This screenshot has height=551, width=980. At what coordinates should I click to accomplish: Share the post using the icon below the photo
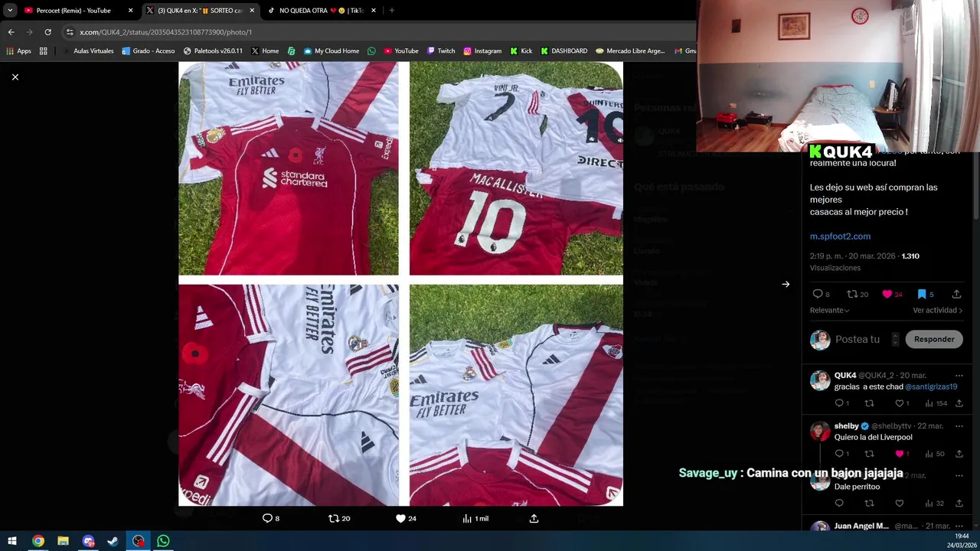click(534, 518)
